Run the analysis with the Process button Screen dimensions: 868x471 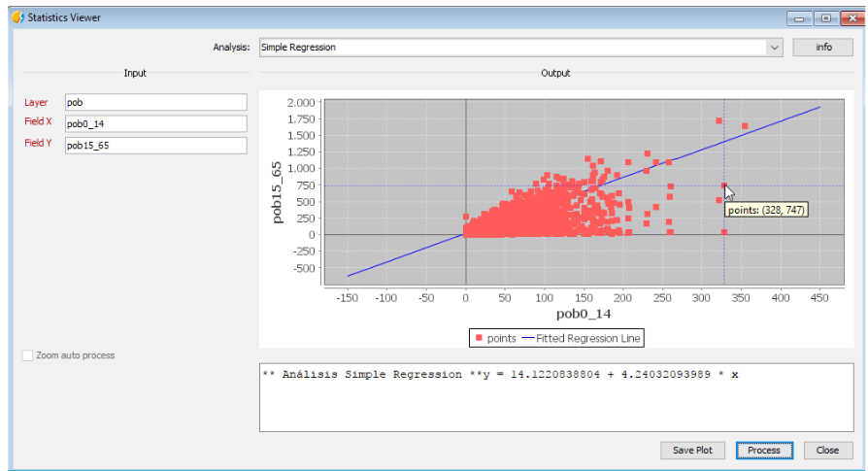pyautogui.click(x=764, y=450)
